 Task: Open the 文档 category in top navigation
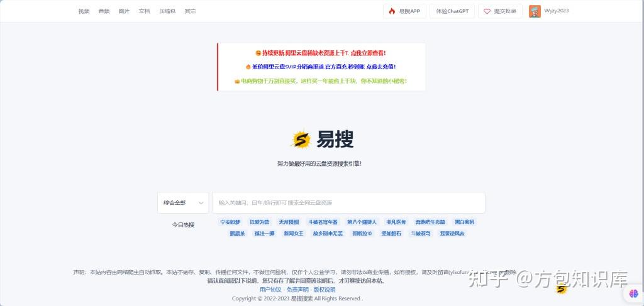[x=144, y=11]
